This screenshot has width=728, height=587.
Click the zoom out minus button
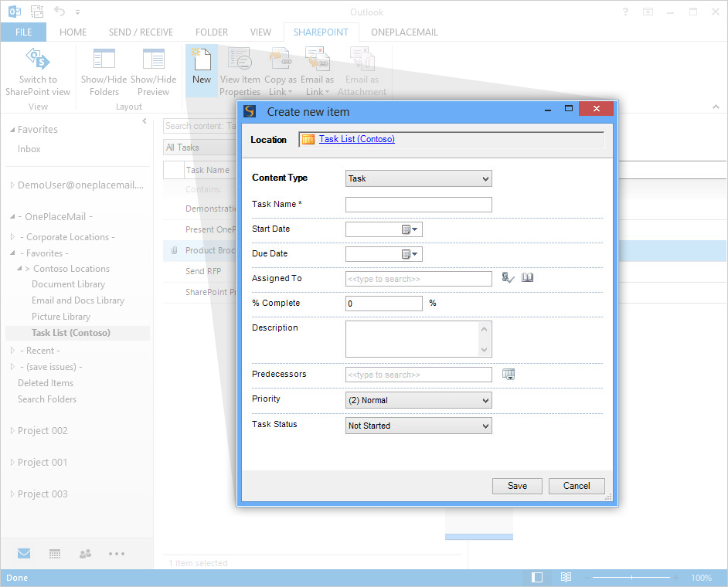(x=587, y=577)
